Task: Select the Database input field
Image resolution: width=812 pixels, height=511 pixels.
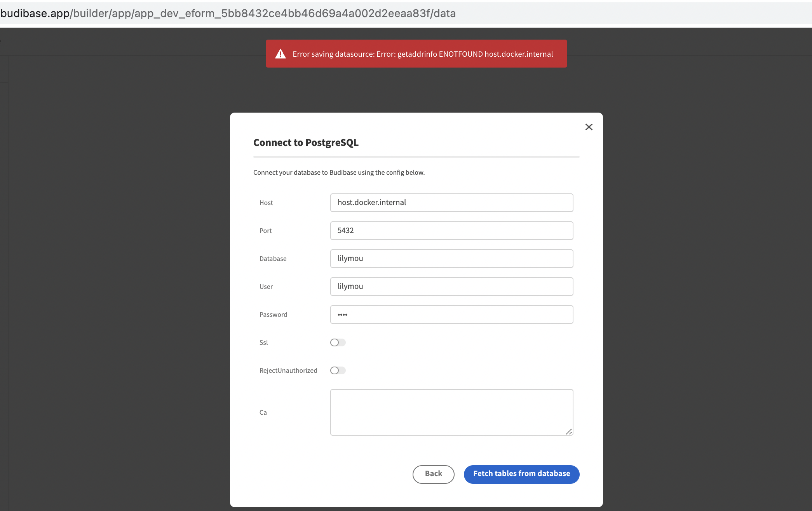Action: point(451,259)
